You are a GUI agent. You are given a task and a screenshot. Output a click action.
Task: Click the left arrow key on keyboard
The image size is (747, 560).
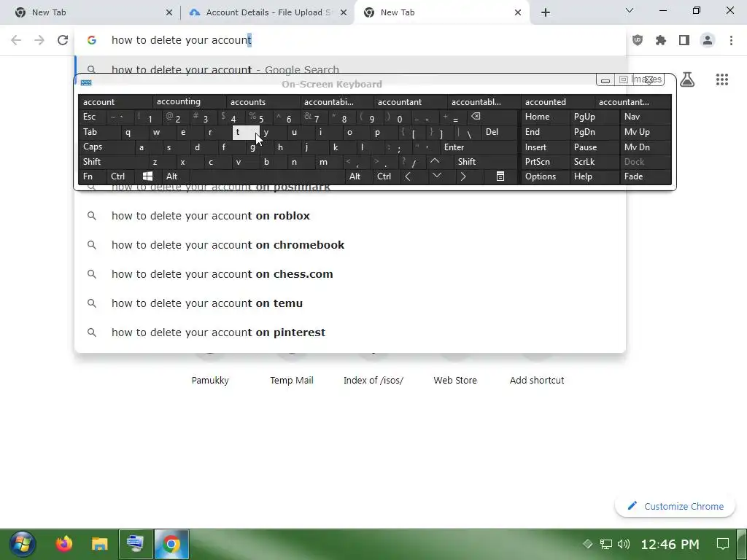(x=408, y=176)
